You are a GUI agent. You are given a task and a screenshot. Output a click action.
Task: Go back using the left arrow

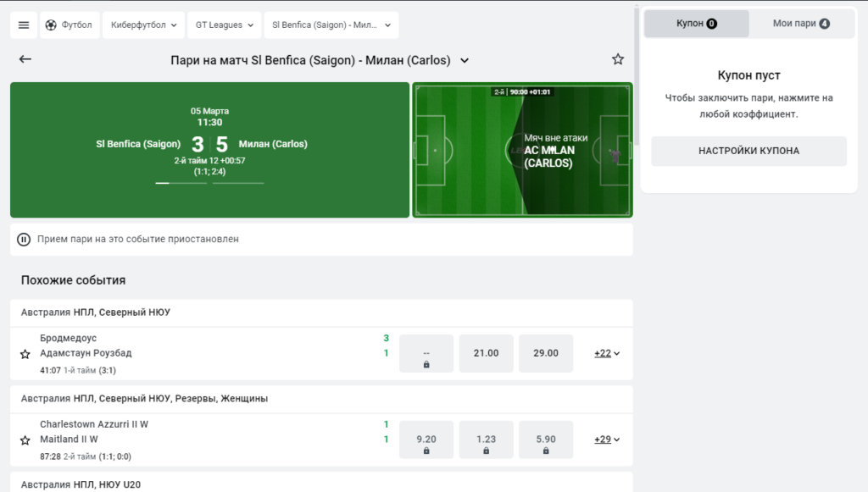pyautogui.click(x=25, y=59)
